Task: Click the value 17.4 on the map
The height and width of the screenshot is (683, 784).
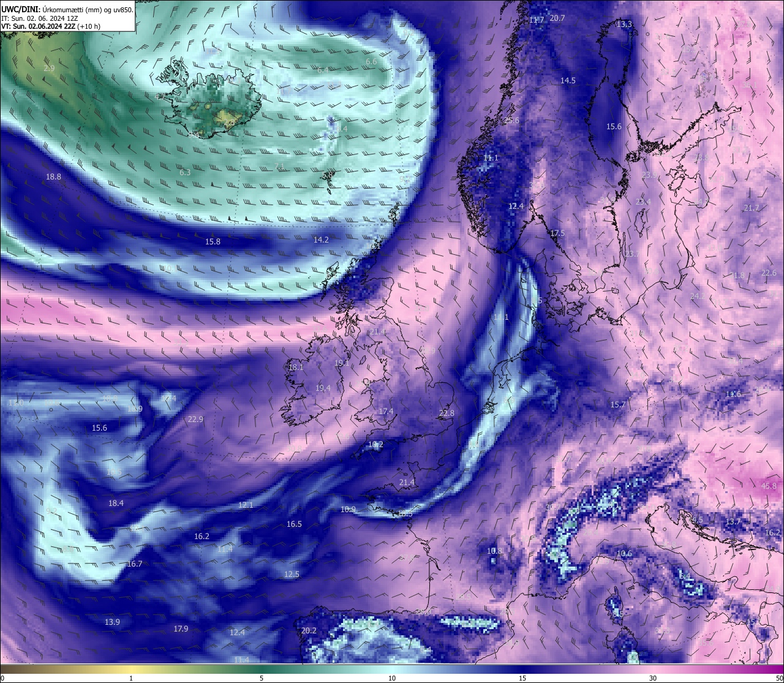Action: tap(386, 412)
